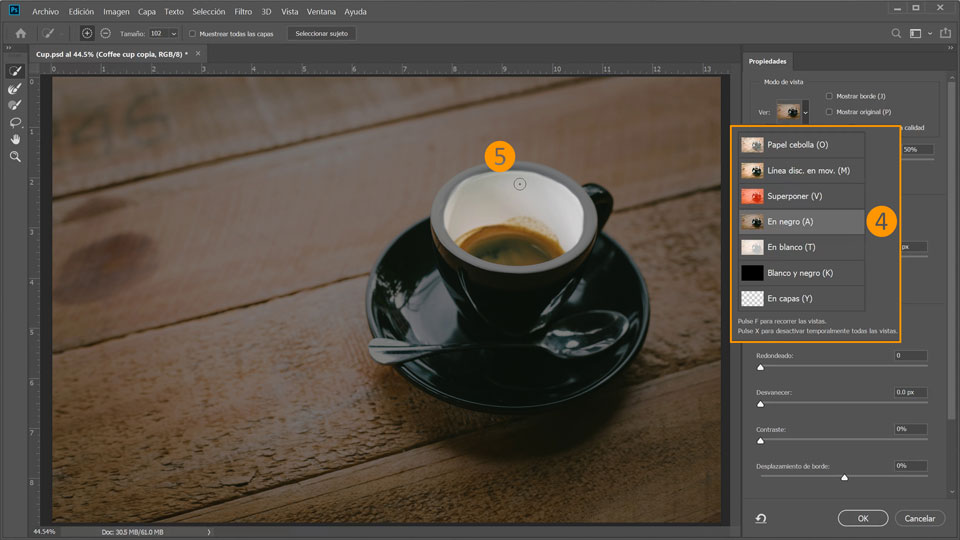Select the Quick Selection tool in the toolbar
The image size is (960, 540).
pyautogui.click(x=15, y=72)
